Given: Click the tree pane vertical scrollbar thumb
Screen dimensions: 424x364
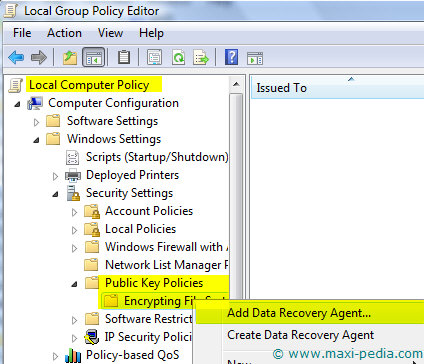Looking at the screenshot, I should pyautogui.click(x=236, y=196).
